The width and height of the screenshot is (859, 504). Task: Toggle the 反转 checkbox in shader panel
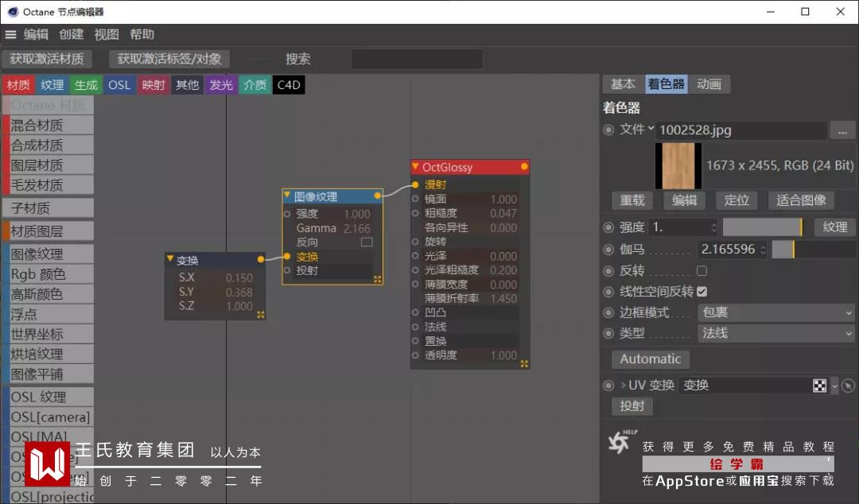[702, 270]
